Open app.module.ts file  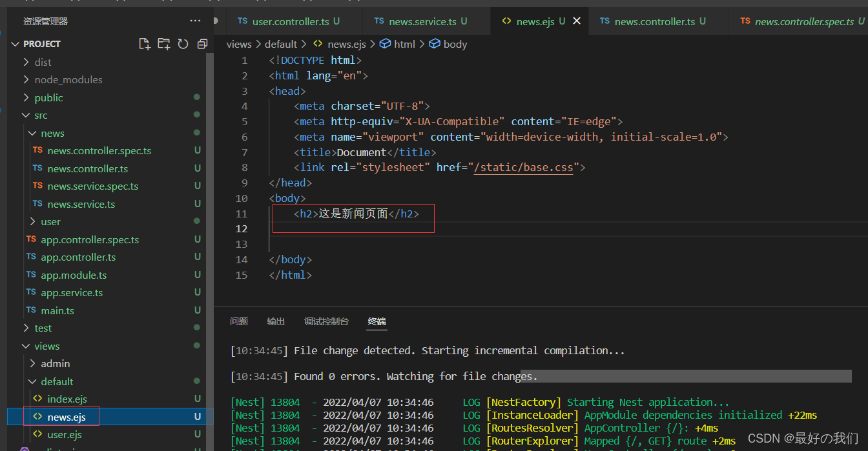74,275
